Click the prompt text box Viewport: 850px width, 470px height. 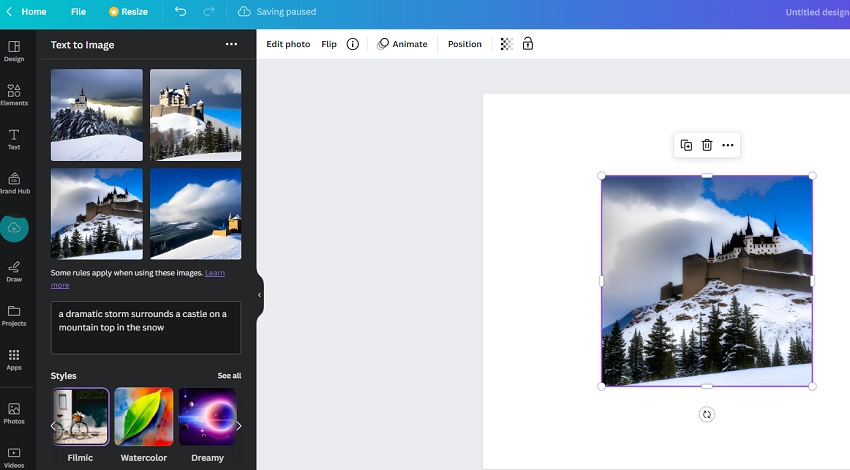(x=146, y=328)
